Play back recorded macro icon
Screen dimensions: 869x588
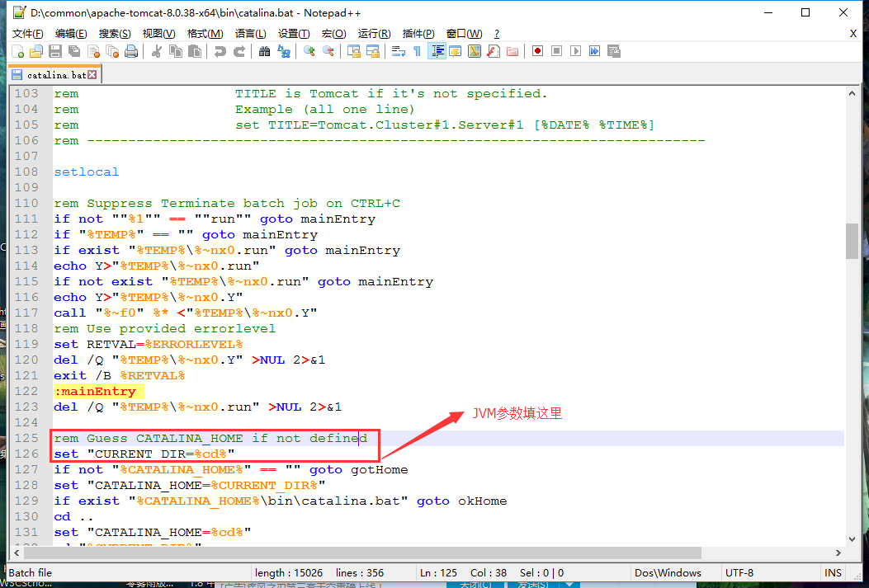576,51
